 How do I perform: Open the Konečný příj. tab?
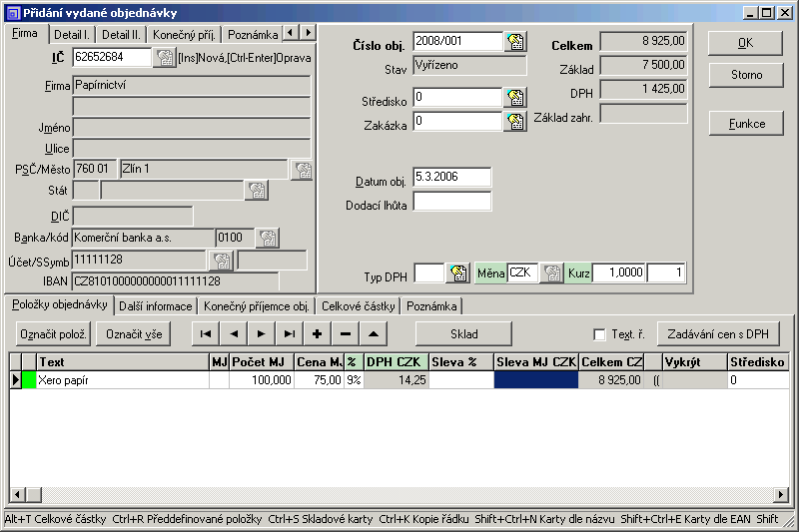pos(184,35)
